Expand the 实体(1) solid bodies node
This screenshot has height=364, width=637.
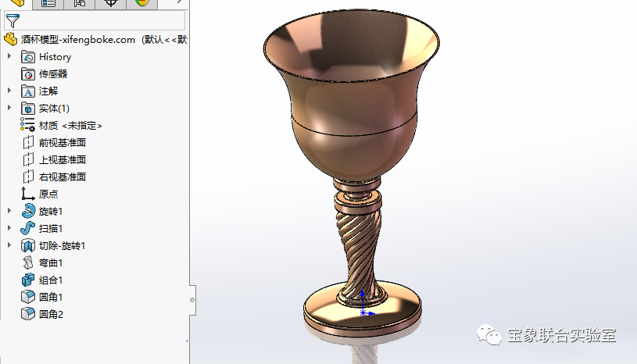(9, 108)
